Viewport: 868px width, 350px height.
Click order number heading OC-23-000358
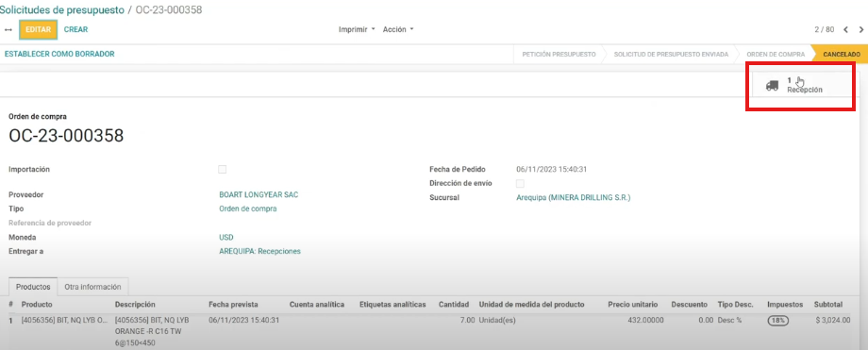point(66,136)
